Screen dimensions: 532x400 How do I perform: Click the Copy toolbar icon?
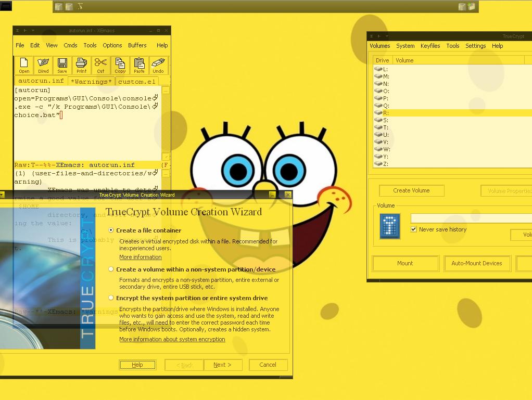120,66
